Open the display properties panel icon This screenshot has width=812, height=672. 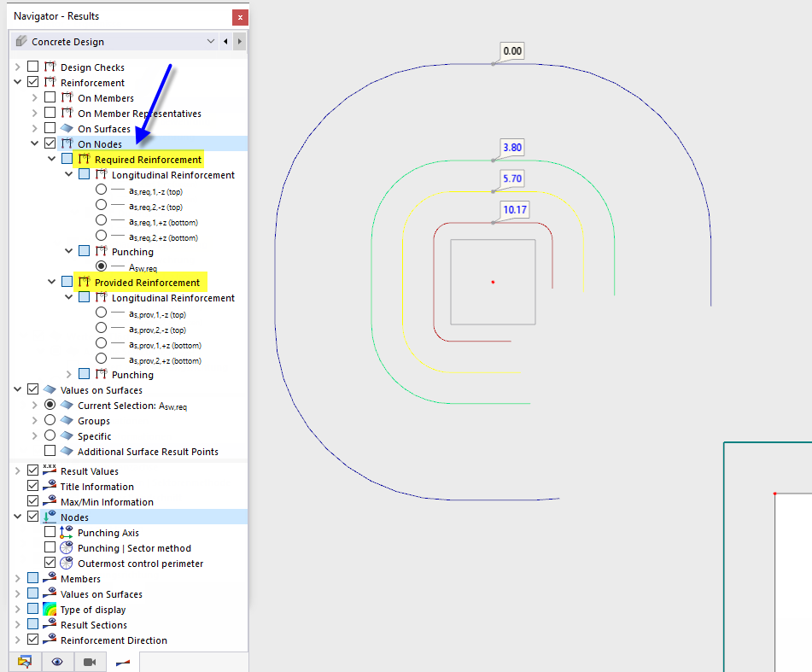25,661
